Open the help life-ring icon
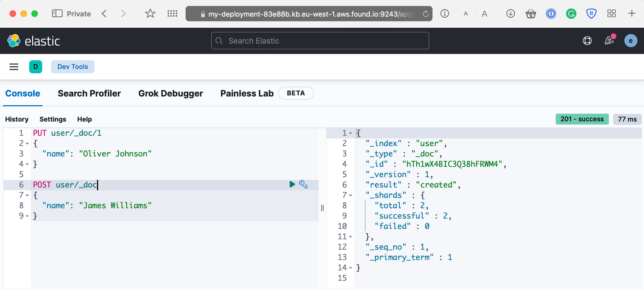644x290 pixels. pos(587,41)
